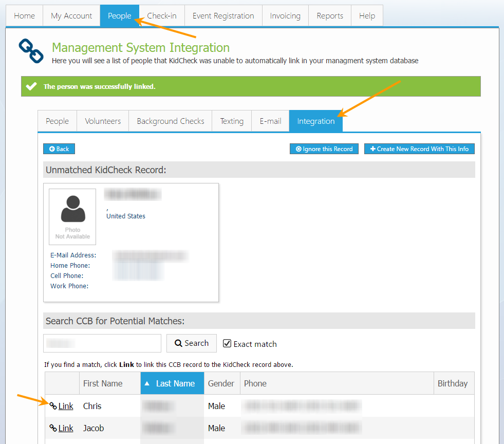The height and width of the screenshot is (444, 504).
Task: Click the plus icon on Create New Record
Action: pyautogui.click(x=373, y=149)
